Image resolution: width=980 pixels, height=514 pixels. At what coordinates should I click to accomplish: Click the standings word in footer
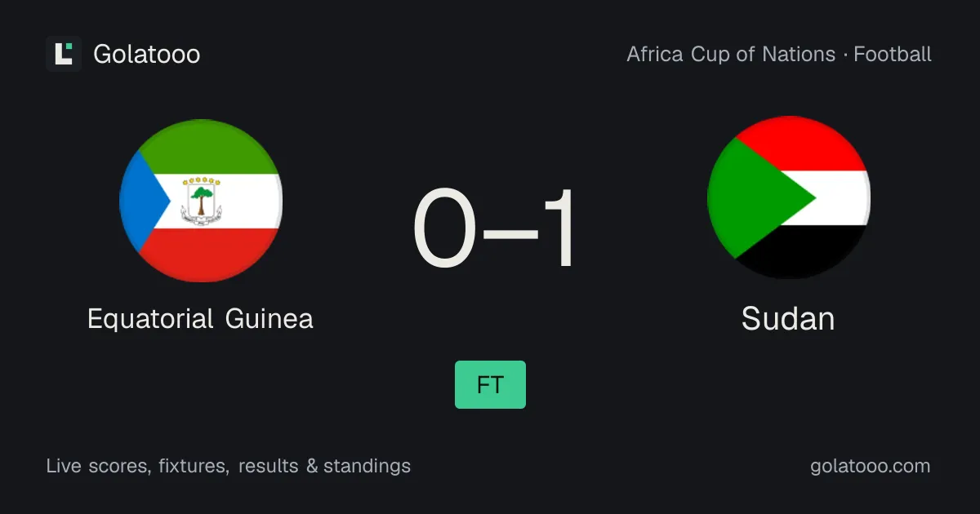click(x=367, y=466)
